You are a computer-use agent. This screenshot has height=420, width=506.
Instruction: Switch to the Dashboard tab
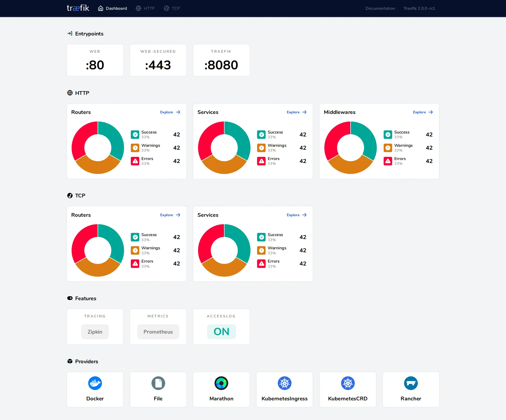112,8
